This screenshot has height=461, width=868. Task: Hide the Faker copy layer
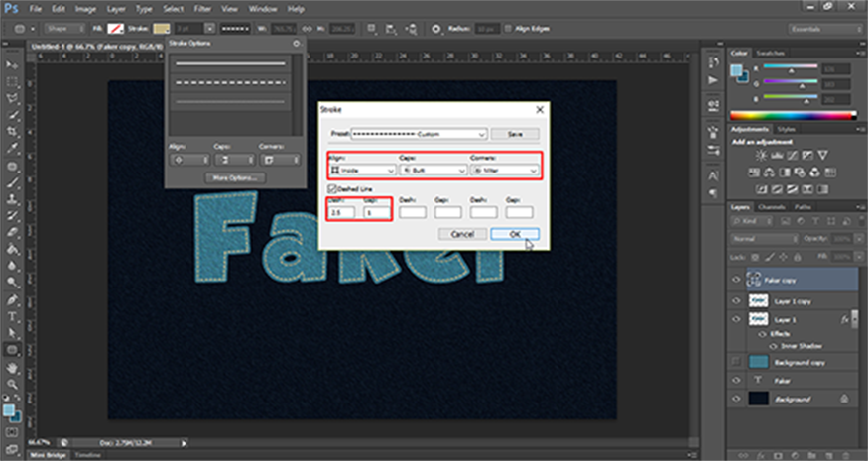pyautogui.click(x=735, y=281)
